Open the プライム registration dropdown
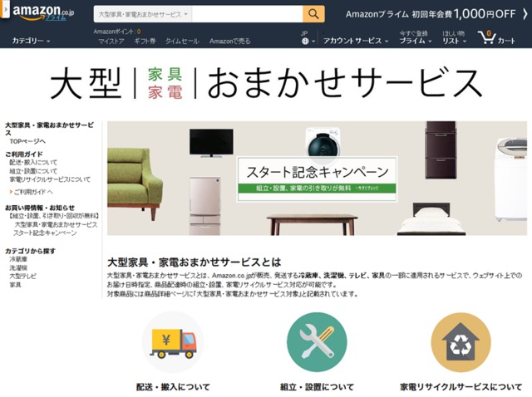The width and height of the screenshot is (532, 397). tap(416, 37)
